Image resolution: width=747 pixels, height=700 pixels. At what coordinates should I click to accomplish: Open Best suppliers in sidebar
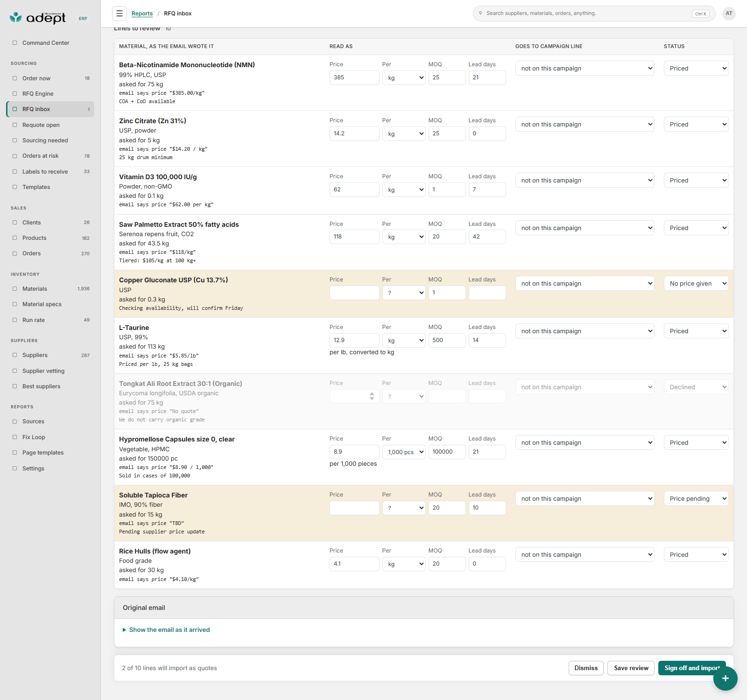pyautogui.click(x=50, y=386)
